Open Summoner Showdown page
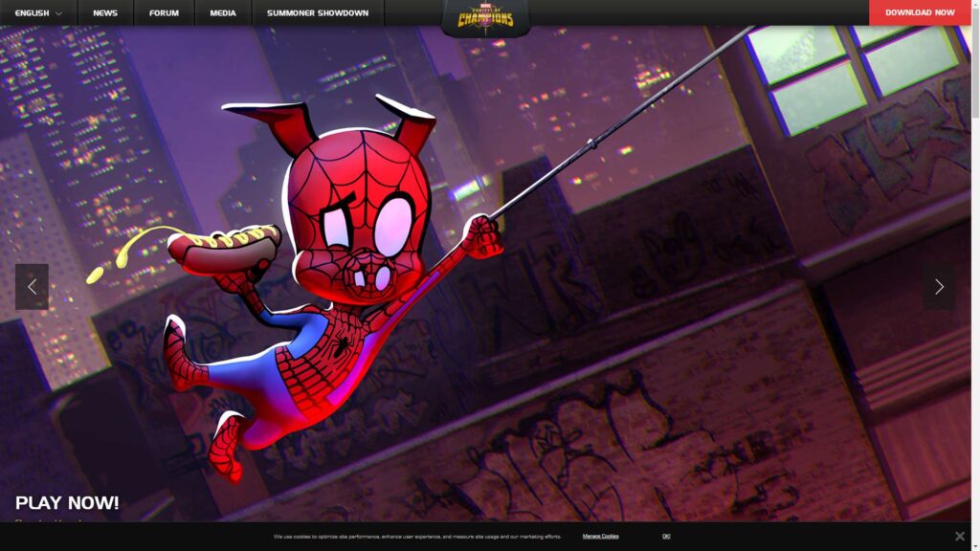Viewport: 980px width, 551px height. point(318,12)
